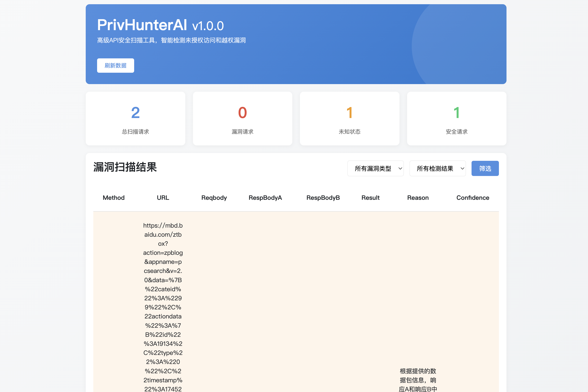
Task: Click the URL column header
Action: pyautogui.click(x=163, y=198)
